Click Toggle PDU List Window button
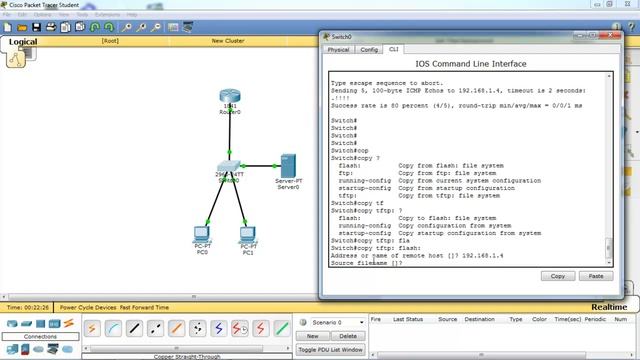 (x=330, y=350)
